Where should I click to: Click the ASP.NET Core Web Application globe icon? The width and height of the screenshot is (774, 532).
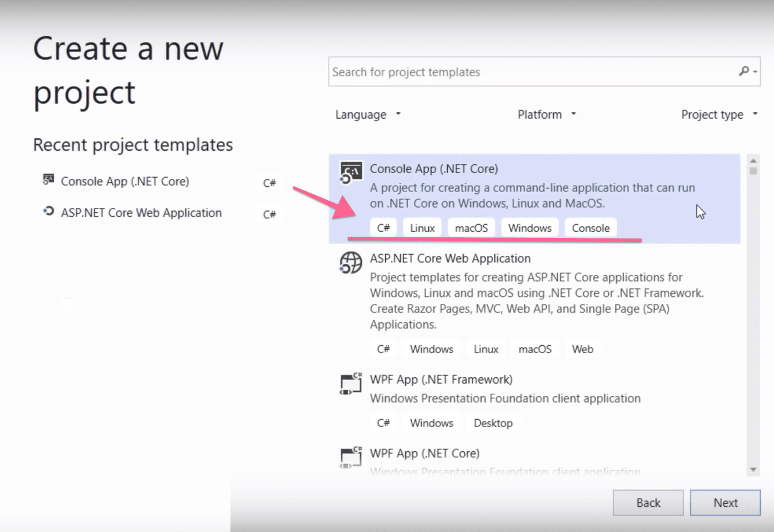(350, 263)
